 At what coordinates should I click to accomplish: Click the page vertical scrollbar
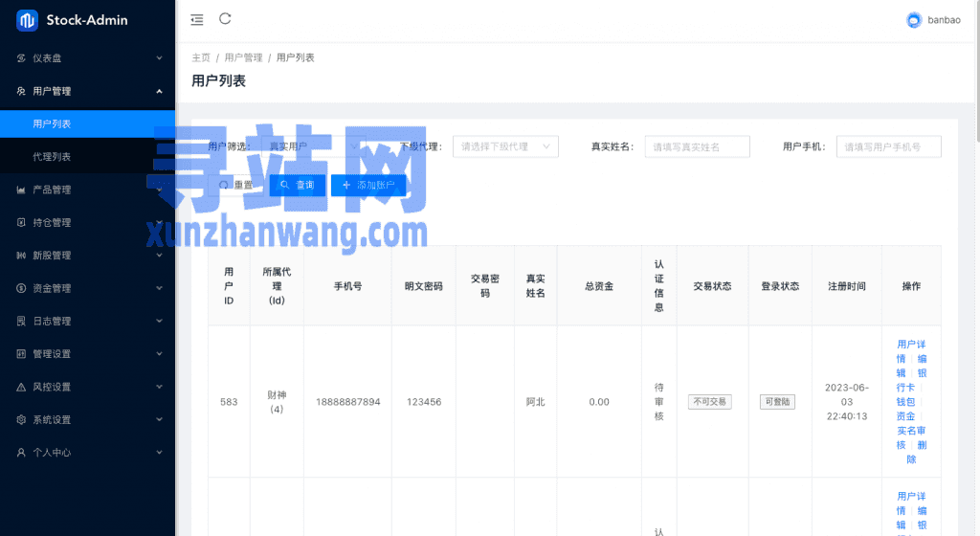click(x=977, y=72)
